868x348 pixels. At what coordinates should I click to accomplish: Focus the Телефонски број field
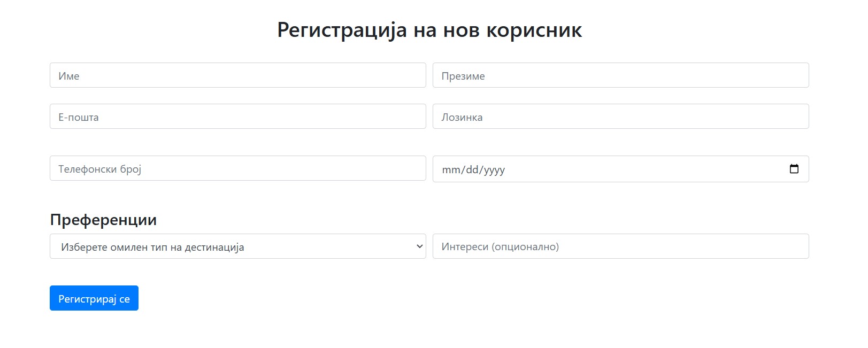pos(237,168)
